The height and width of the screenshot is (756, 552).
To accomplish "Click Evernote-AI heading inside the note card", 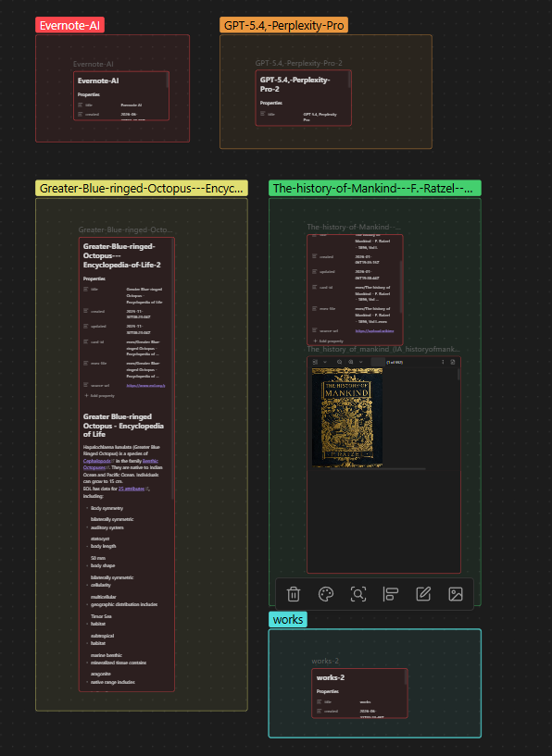I will pyautogui.click(x=98, y=81).
